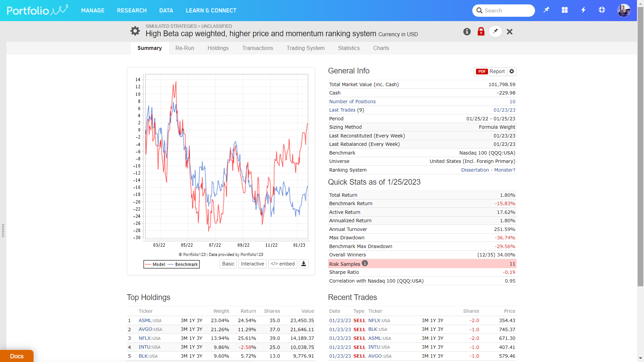Open the Statistics tab
Screen dimensions: 644x362
pos(349,48)
